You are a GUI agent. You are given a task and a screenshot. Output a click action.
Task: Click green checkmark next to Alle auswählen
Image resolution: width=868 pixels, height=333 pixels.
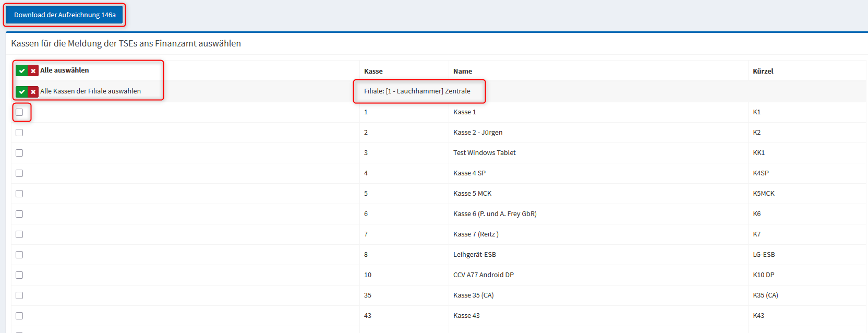21,71
